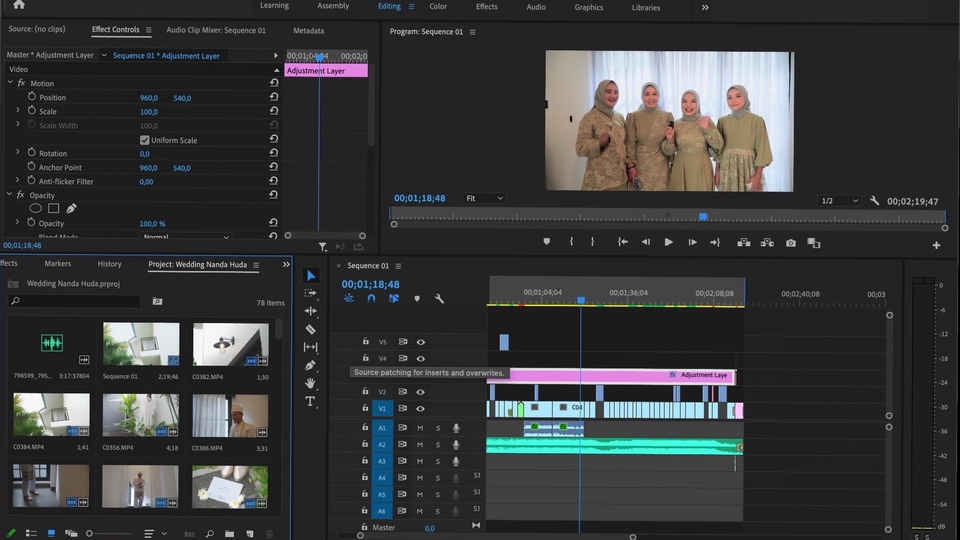Create ellipse mask under Opacity
The width and height of the screenshot is (960, 540).
[x=36, y=208]
